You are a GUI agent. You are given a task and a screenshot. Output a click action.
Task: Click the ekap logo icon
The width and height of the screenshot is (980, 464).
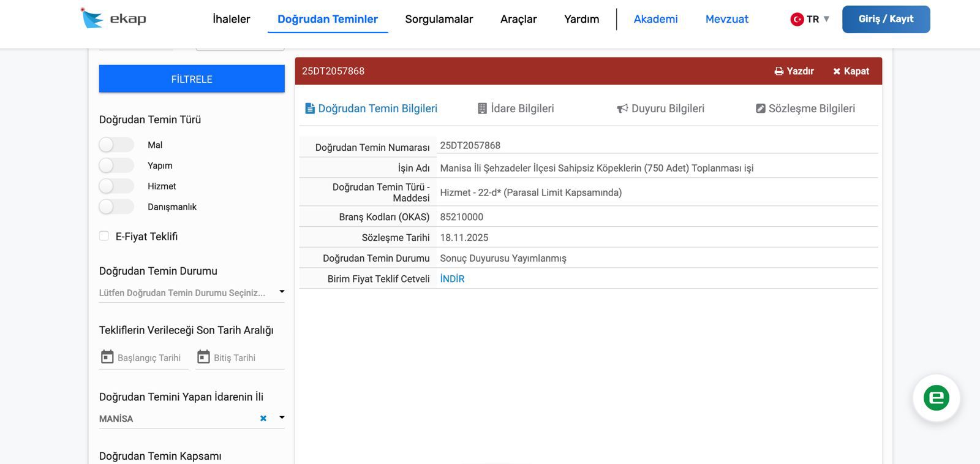pyautogui.click(x=92, y=18)
